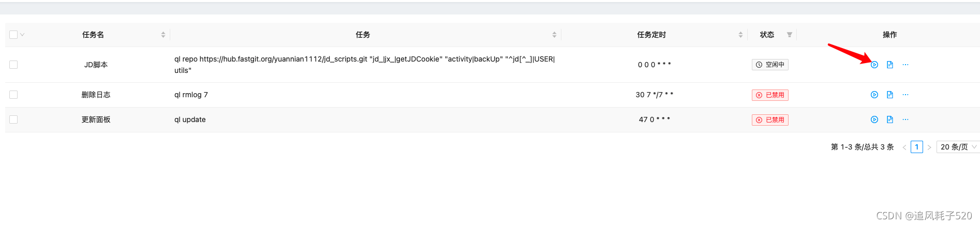Sort table by 任务定时 column

pos(740,35)
